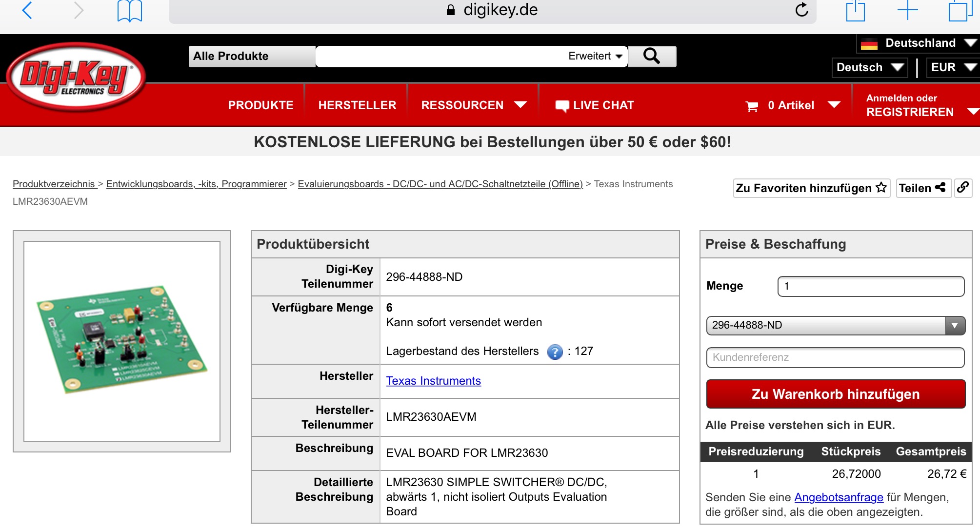The image size is (980, 529).
Task: Click Zu Favoriten hinzufügen label
Action: click(803, 188)
